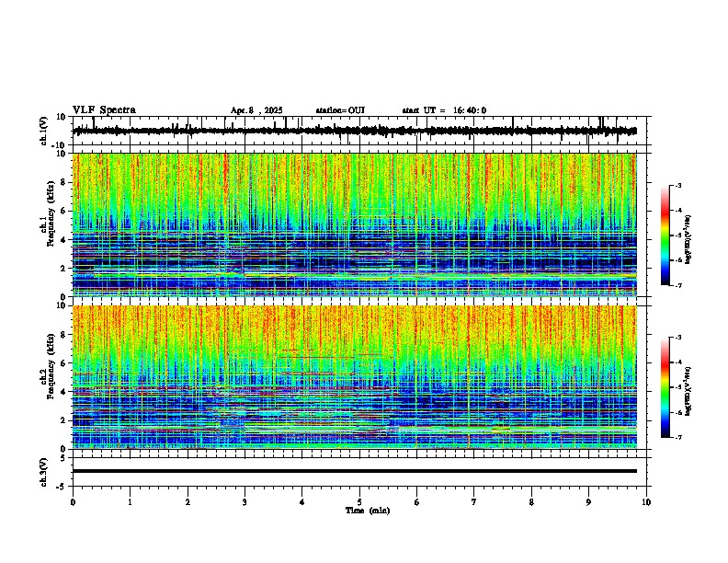Click the time axis end label "10"
Screen dimensions: 728x563
tap(646, 502)
